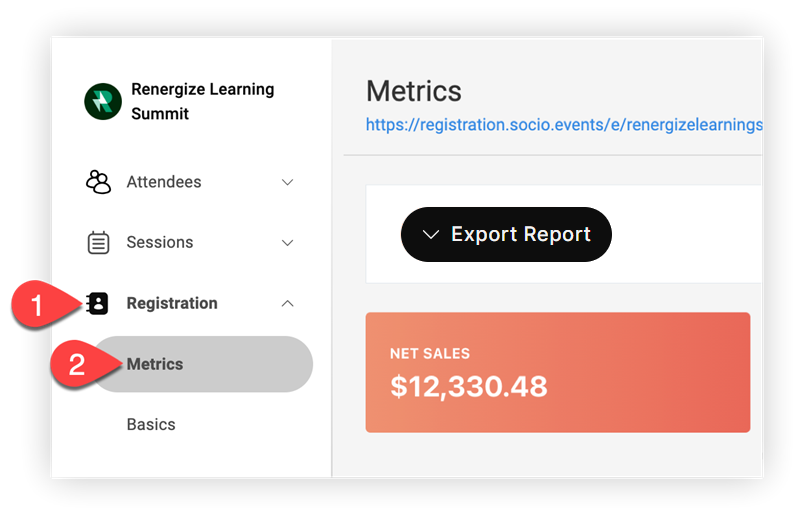Screen dimensions: 800x515
Task: Click the Attendees people icon
Action: (98, 182)
